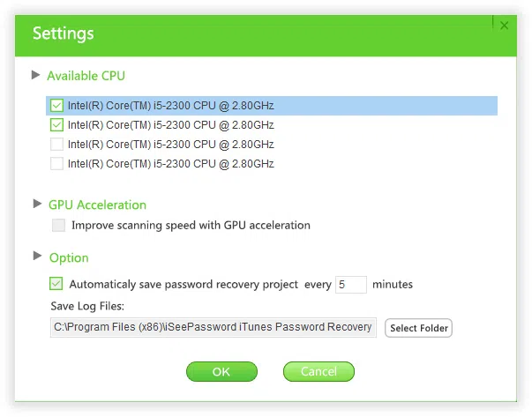Toggle the GPU acceleration scanning speed checkbox
532x417 pixels.
point(58,225)
